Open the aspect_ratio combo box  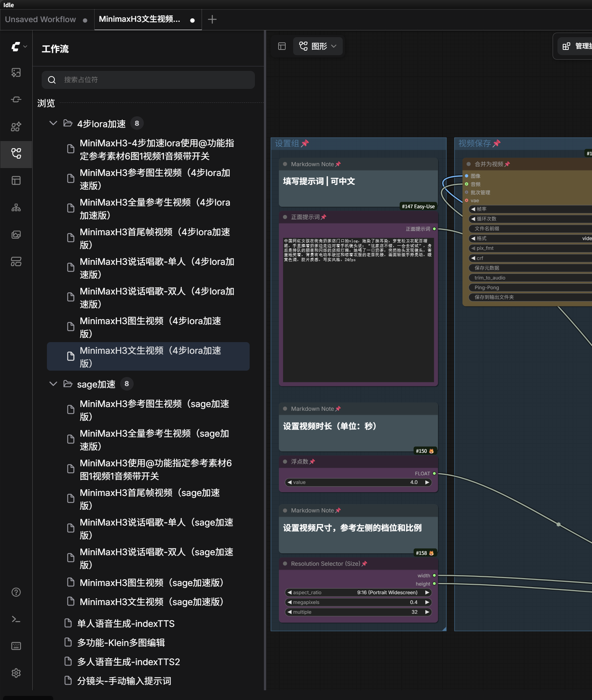point(359,593)
